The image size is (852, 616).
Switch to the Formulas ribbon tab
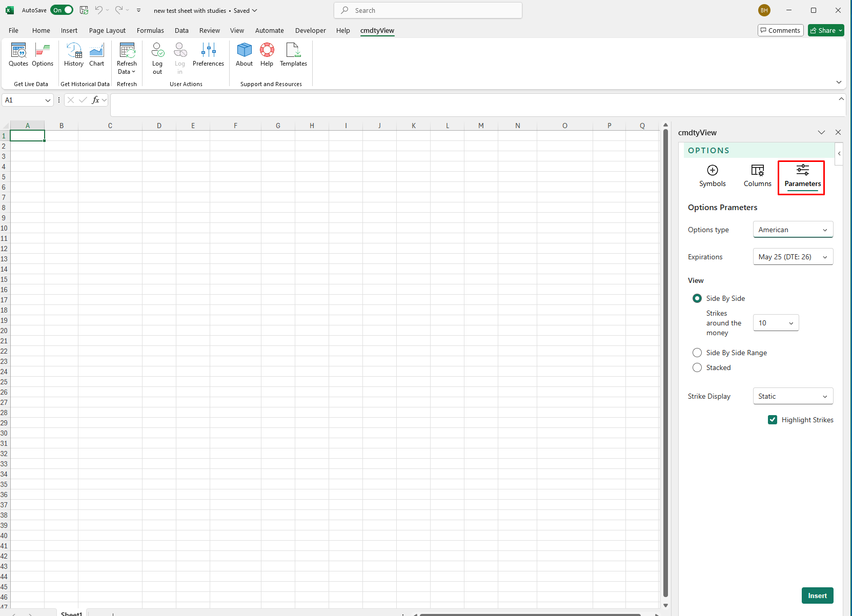pyautogui.click(x=150, y=30)
